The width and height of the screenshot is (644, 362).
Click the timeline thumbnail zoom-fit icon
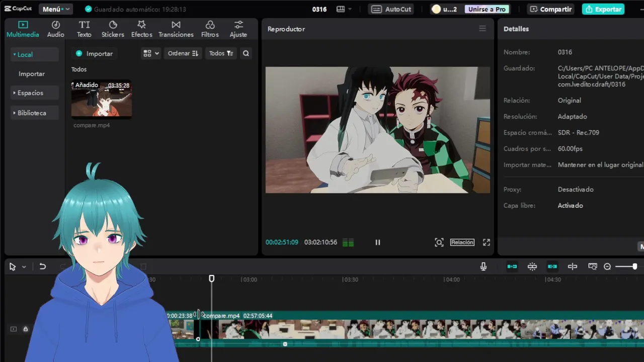coord(593,266)
